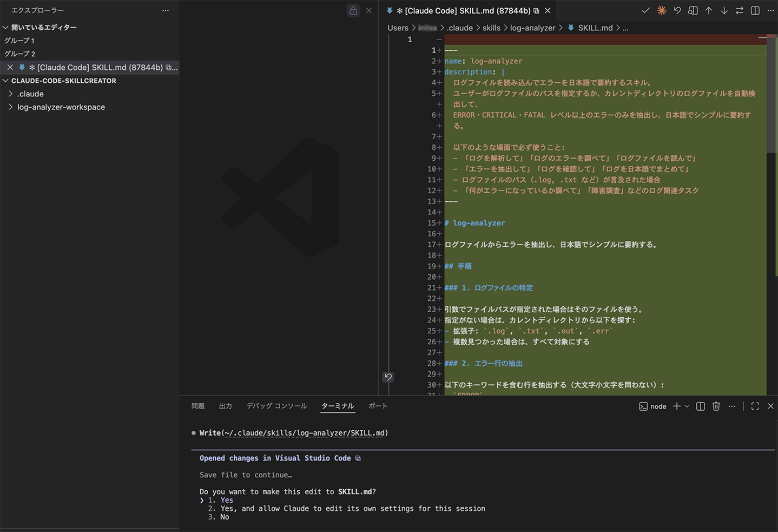Screen dimensions: 778x532
Task: Select option 1 'Yes' in the terminal prompt
Action: point(226,500)
